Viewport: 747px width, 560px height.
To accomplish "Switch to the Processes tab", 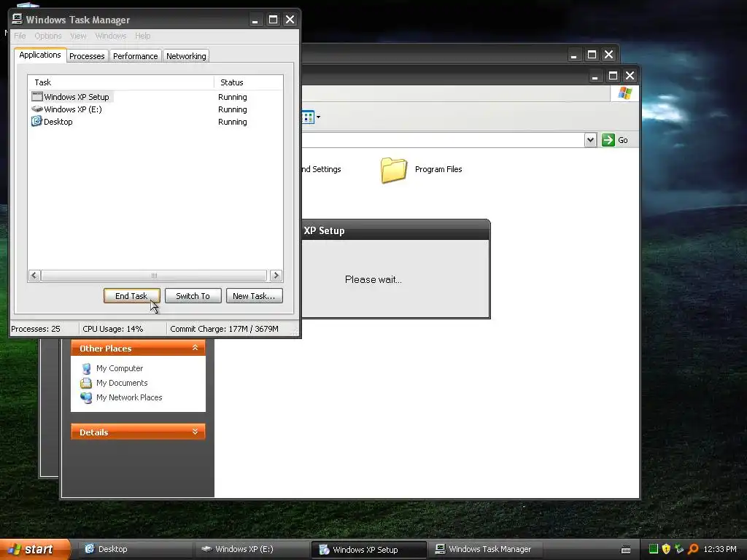I will 87,56.
